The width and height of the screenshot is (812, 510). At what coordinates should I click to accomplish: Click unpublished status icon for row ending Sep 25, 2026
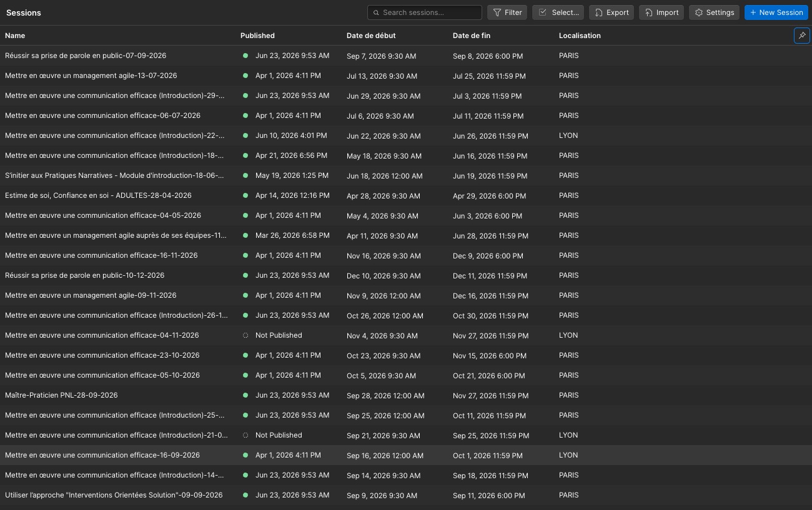(245, 435)
